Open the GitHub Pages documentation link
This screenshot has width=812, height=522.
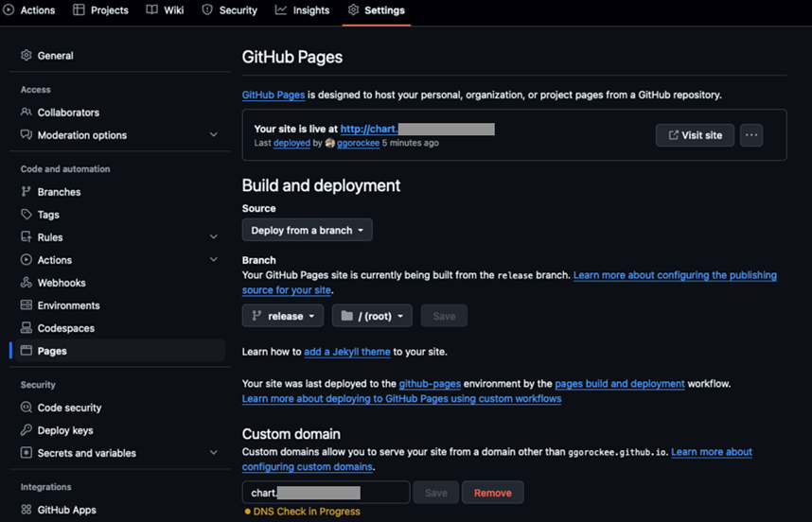click(x=274, y=95)
